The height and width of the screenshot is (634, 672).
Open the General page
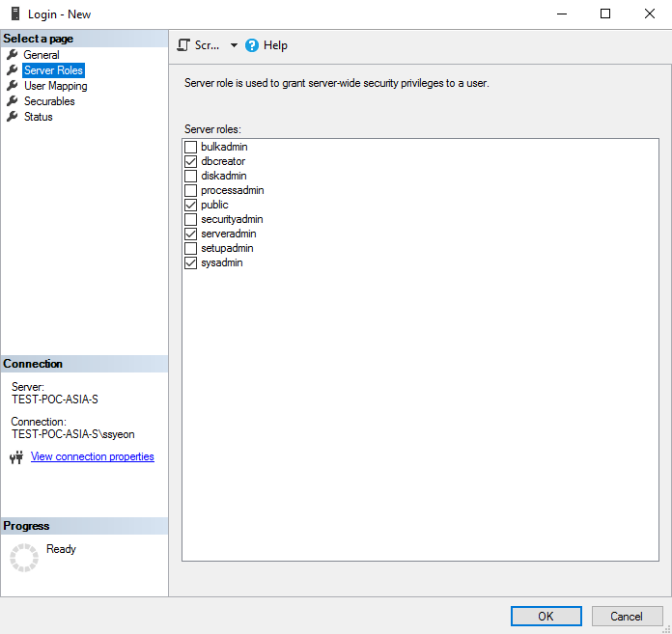pos(42,55)
